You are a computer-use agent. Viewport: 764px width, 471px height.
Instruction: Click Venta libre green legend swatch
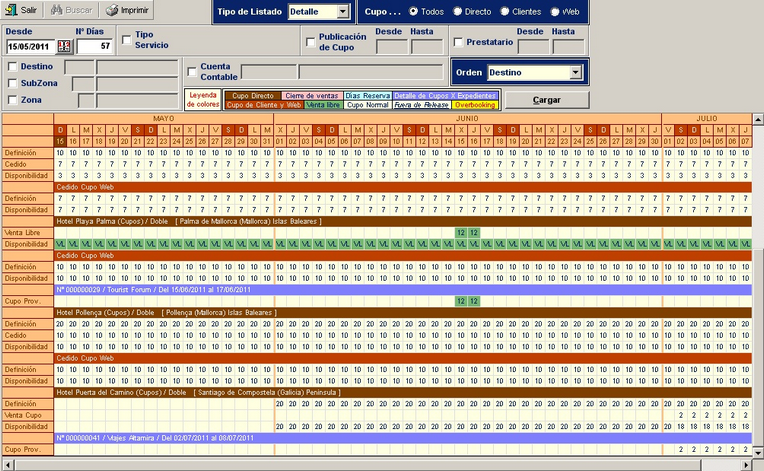pyautogui.click(x=324, y=105)
